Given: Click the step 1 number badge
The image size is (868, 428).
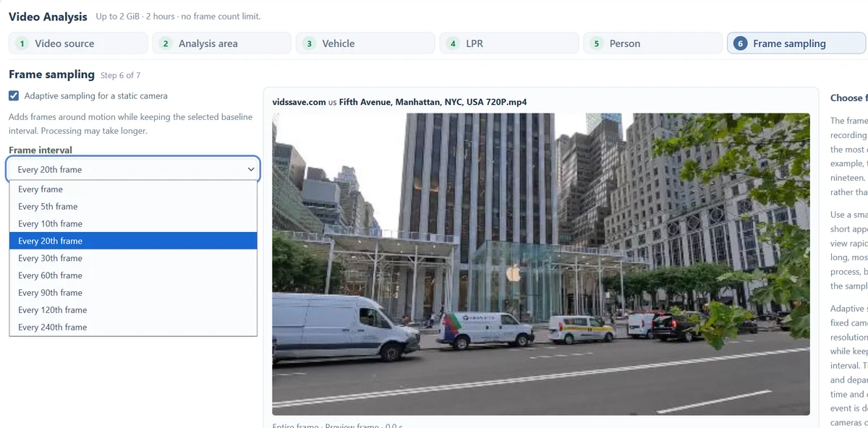Looking at the screenshot, I should 22,43.
